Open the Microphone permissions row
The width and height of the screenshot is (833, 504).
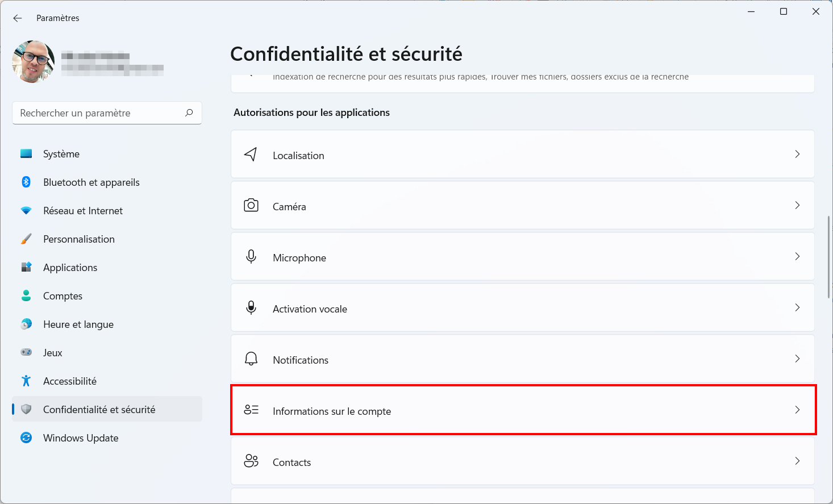(x=522, y=256)
